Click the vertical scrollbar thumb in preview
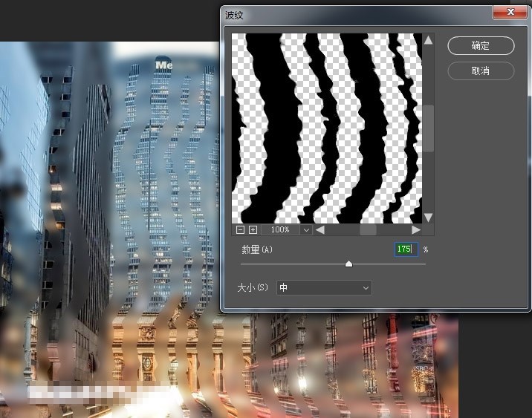Screen dimensions: 532x418 [x=428, y=128]
